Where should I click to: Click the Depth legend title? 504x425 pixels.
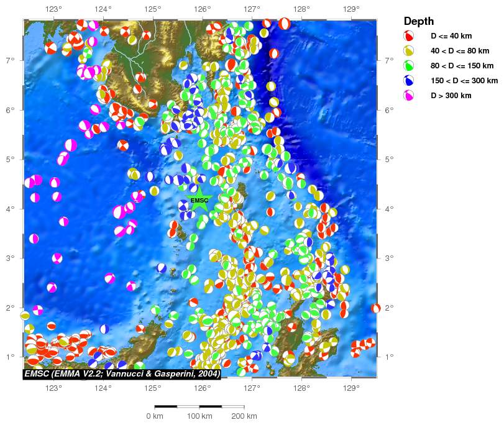(x=419, y=21)
